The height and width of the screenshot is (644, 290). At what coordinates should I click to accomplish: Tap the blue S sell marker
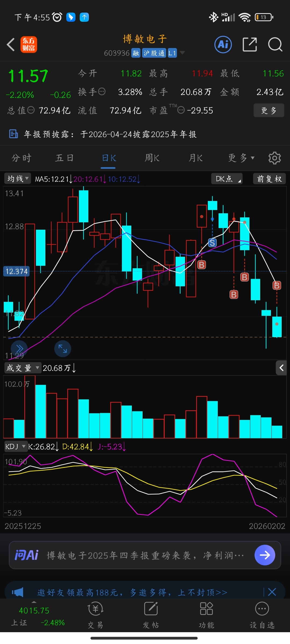click(x=212, y=243)
